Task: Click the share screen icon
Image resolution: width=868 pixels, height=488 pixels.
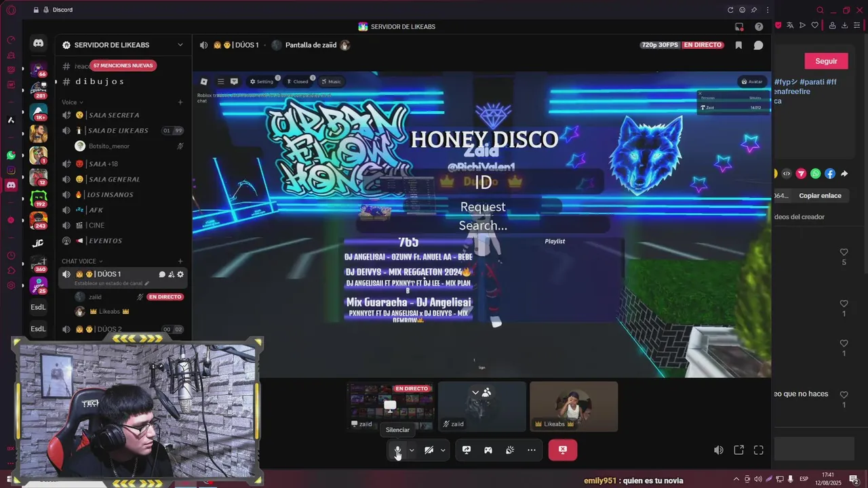Action: coord(467,450)
